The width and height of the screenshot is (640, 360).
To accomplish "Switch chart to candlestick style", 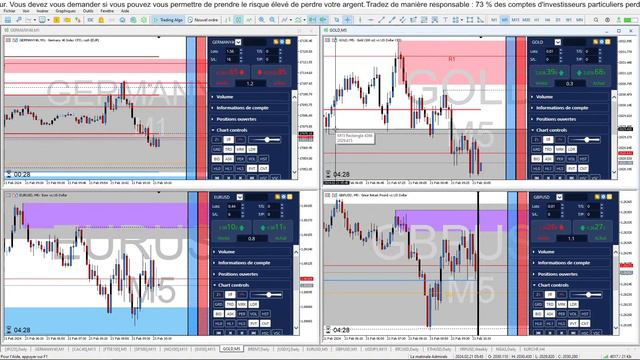I will [238, 20].
